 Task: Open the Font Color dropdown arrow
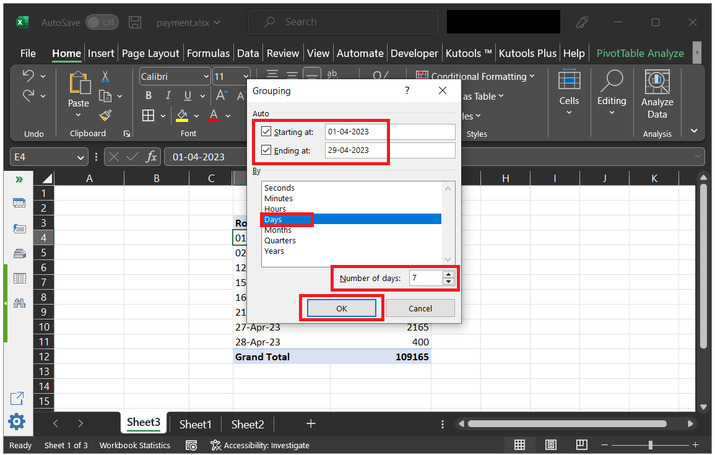pos(228,116)
